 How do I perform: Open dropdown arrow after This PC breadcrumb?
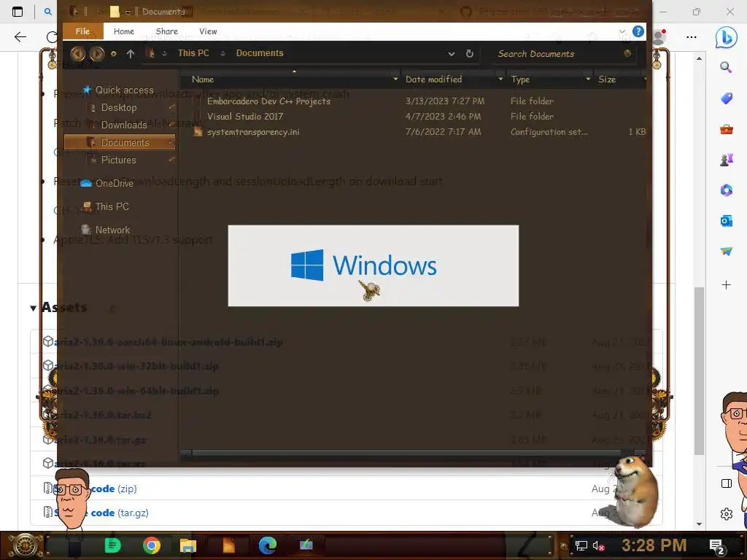[x=222, y=53]
